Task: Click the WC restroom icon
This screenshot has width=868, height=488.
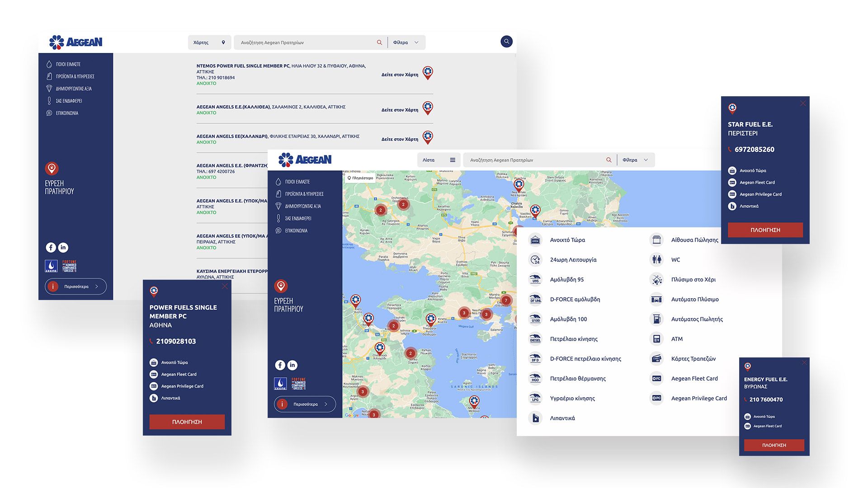Action: [x=656, y=260]
